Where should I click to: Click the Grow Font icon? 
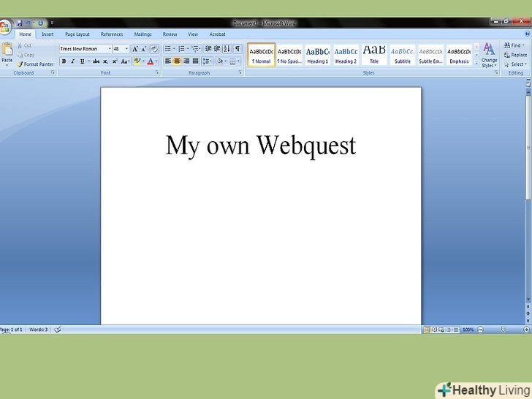(x=135, y=49)
